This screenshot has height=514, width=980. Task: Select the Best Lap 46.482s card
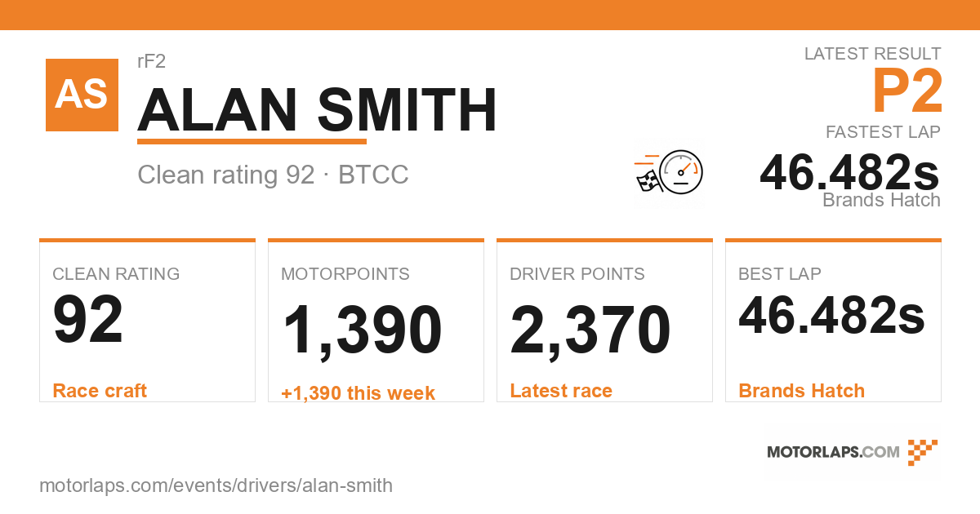click(833, 321)
